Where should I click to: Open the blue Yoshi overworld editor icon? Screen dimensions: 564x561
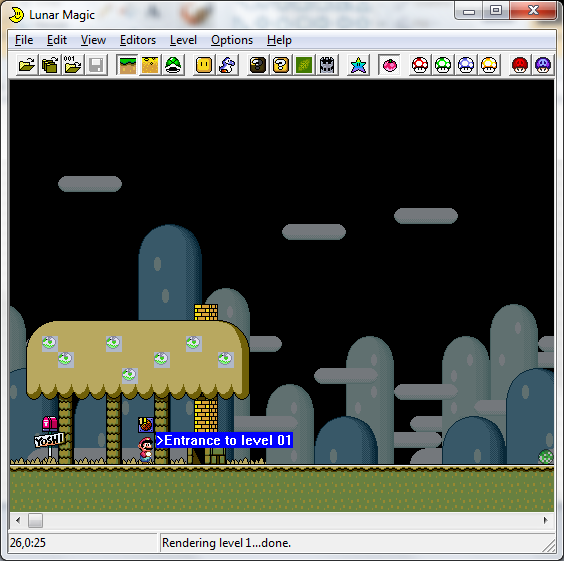click(227, 65)
